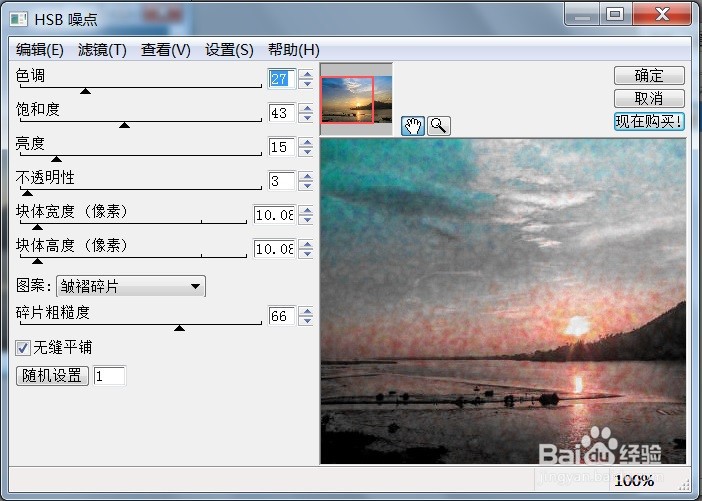Increase 碎片粗糙度 with the up spinner arrow
This screenshot has height=501, width=702.
point(307,312)
